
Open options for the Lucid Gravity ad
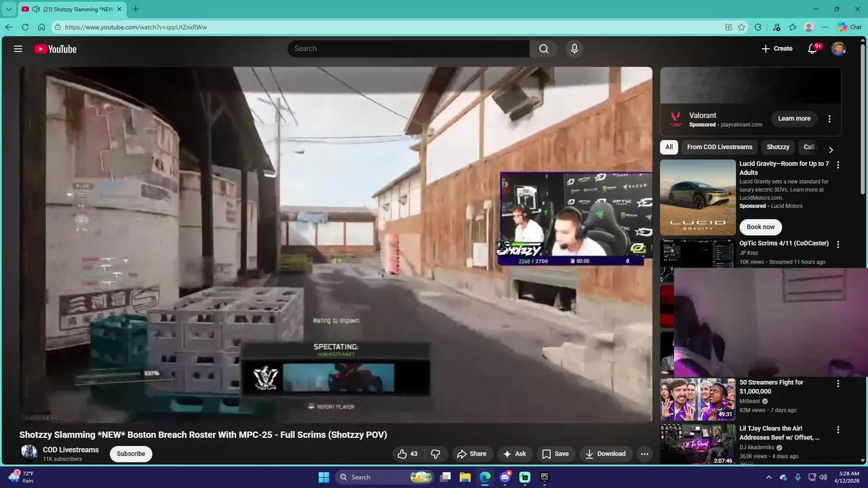tap(838, 165)
